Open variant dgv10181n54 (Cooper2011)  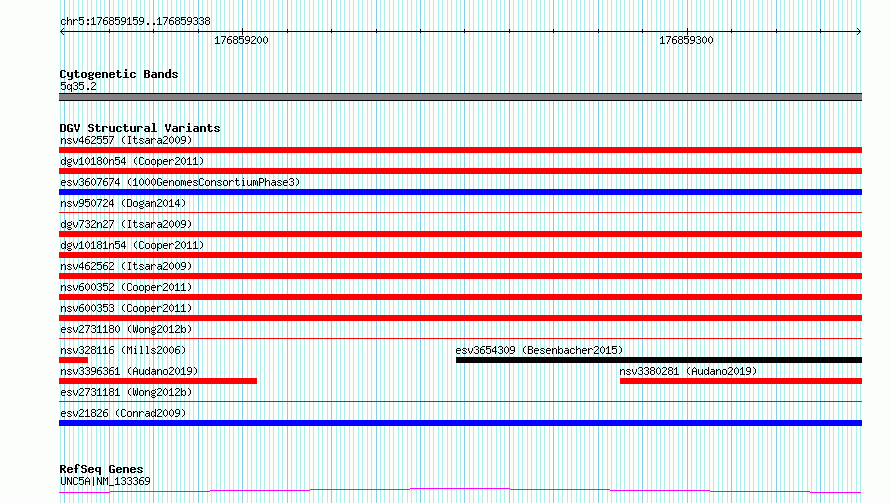click(132, 245)
